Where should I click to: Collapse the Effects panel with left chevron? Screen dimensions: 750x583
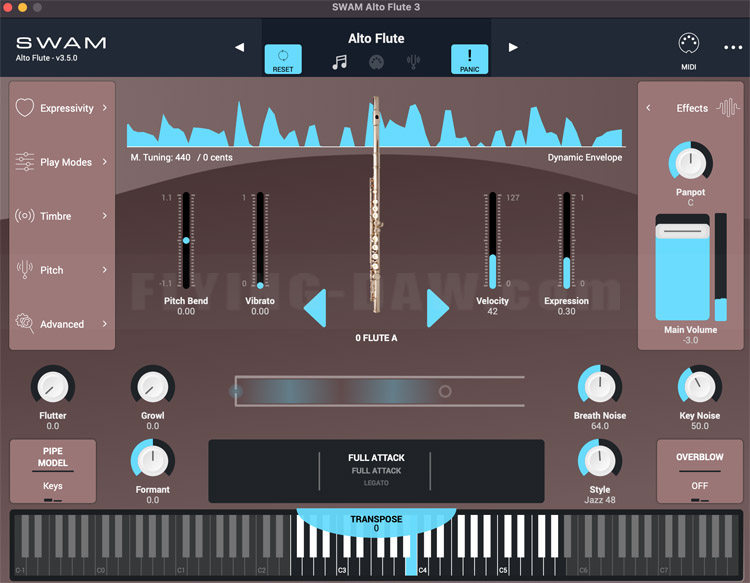point(649,108)
